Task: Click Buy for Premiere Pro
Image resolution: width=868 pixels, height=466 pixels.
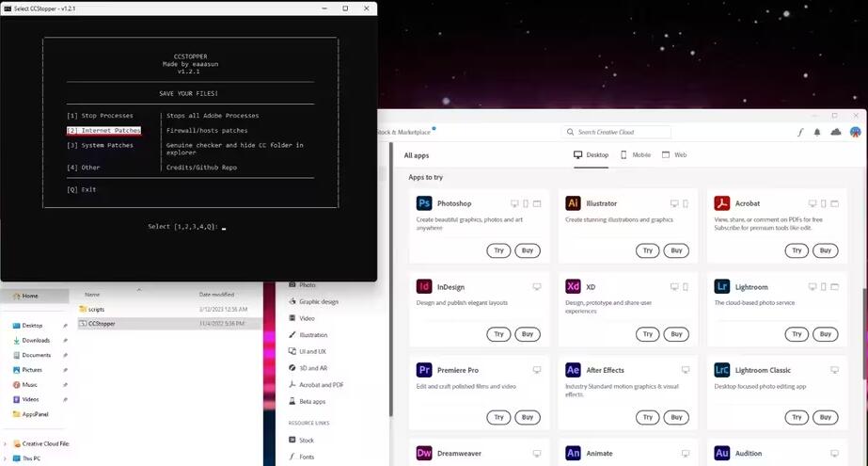Action: (x=528, y=417)
